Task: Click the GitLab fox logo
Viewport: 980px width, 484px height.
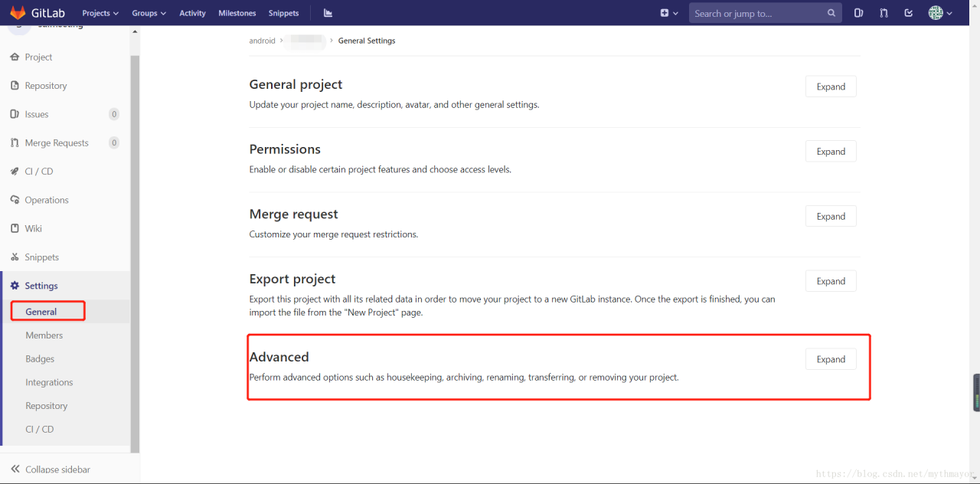Action: pos(18,13)
